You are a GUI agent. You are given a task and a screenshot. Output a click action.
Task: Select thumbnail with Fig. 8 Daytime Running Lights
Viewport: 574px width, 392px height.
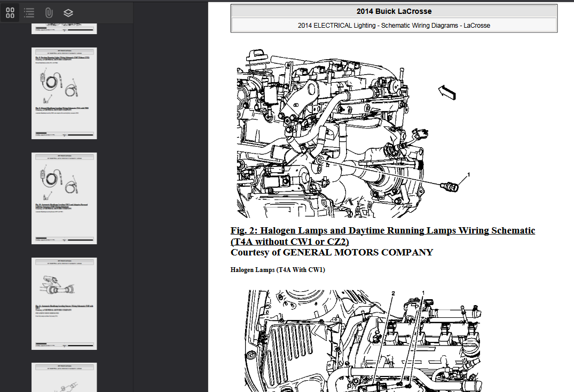pyautogui.click(x=64, y=93)
